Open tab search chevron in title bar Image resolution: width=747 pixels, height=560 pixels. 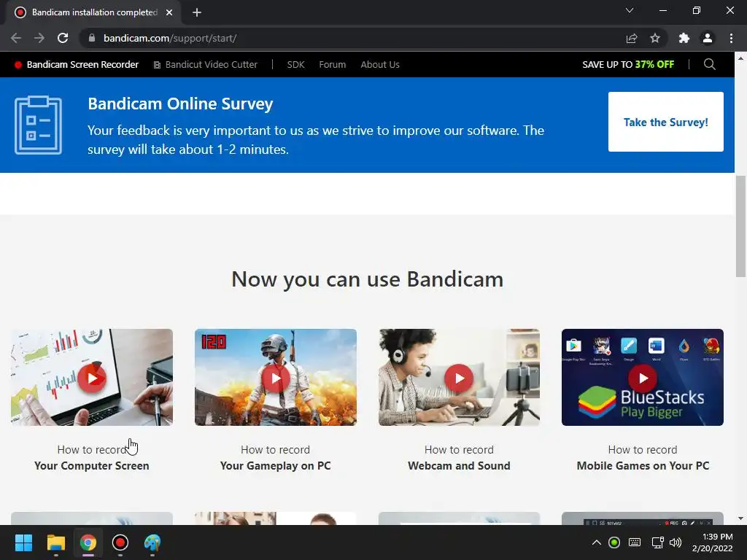[630, 10]
